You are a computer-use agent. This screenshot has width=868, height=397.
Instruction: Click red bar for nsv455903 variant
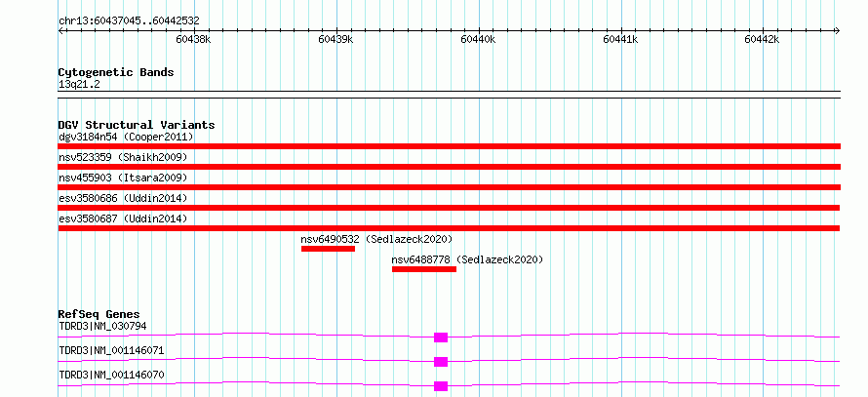[x=449, y=187]
